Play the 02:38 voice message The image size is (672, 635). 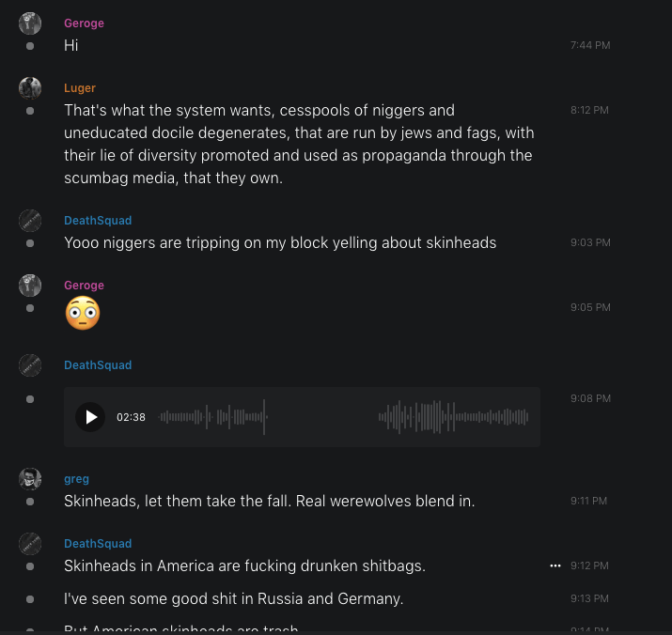[x=90, y=417]
